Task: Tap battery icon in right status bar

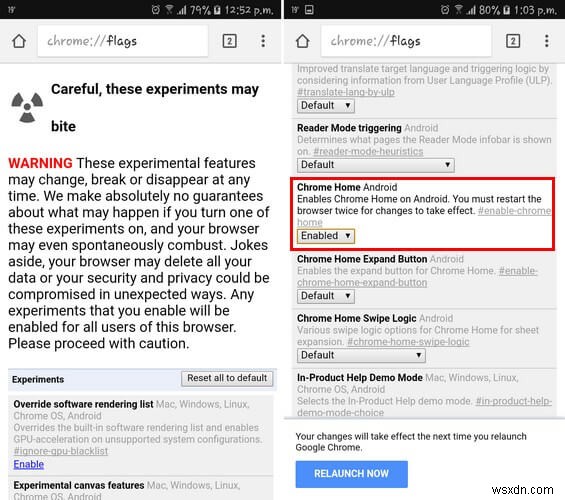Action: coord(506,10)
